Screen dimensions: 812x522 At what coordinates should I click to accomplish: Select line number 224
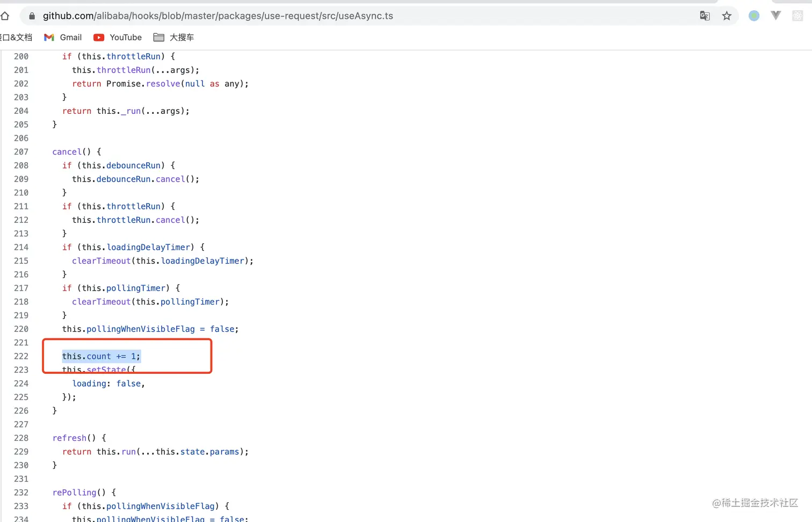pos(21,383)
